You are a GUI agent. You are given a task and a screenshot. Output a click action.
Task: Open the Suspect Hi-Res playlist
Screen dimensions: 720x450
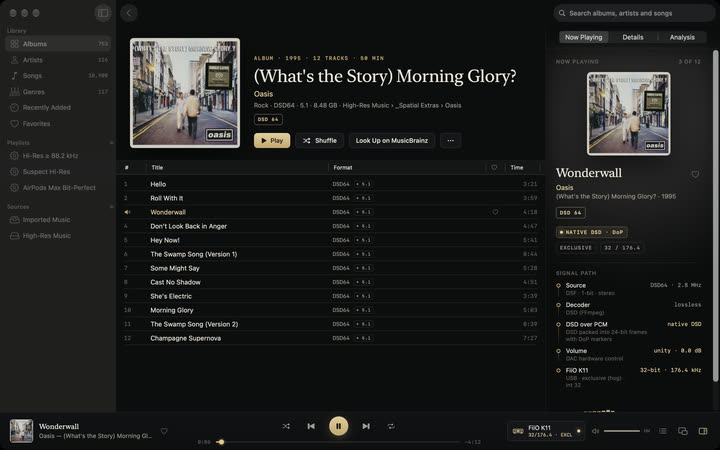[58, 172]
